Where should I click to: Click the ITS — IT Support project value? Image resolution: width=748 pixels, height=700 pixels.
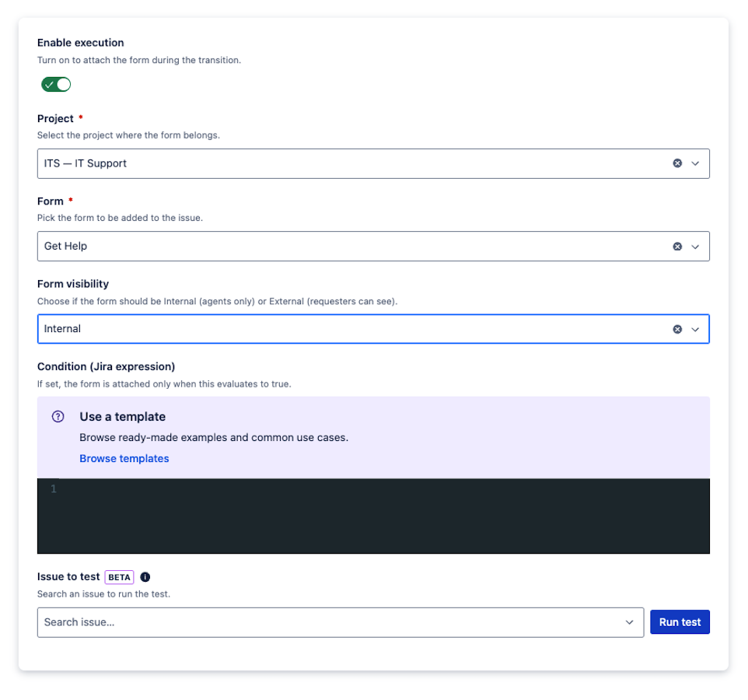pos(86,163)
